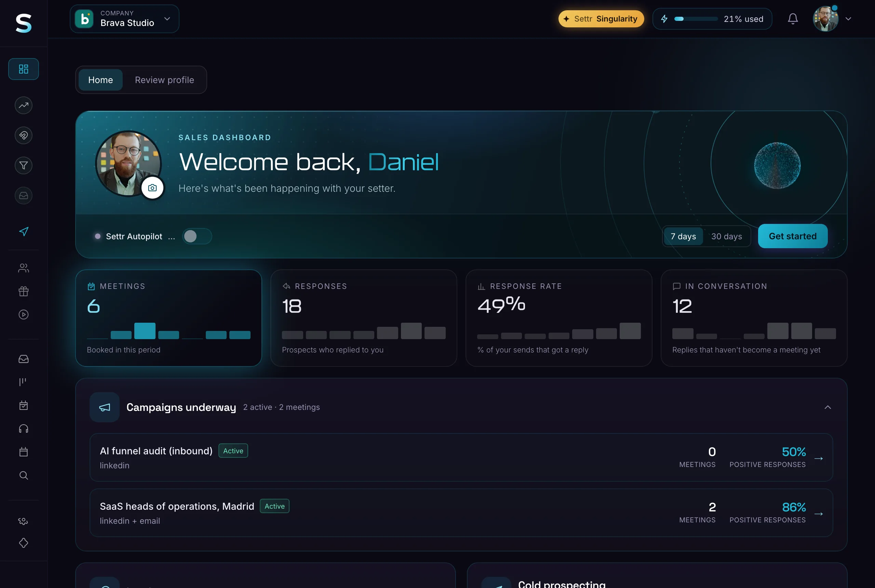Open the team settings icon near sidebar bottom
Image resolution: width=875 pixels, height=588 pixels.
coord(24,521)
